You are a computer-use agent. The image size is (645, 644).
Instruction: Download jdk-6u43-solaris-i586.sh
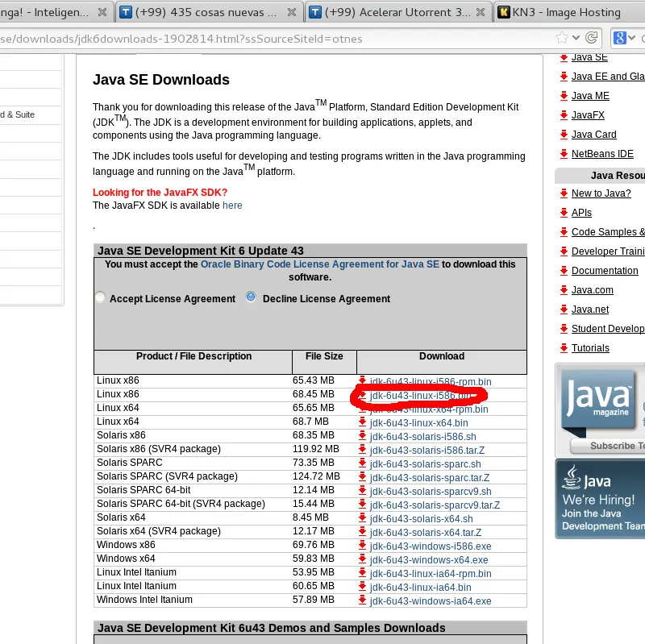pyautogui.click(x=422, y=436)
